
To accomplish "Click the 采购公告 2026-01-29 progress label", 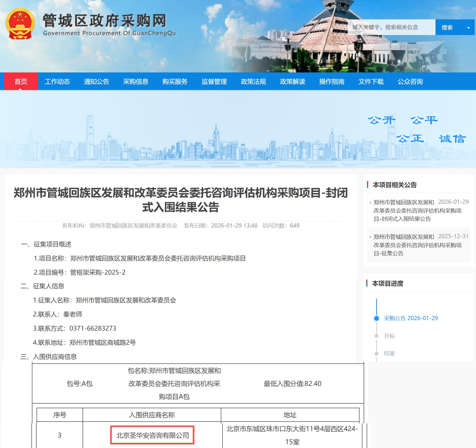I will click(411, 318).
